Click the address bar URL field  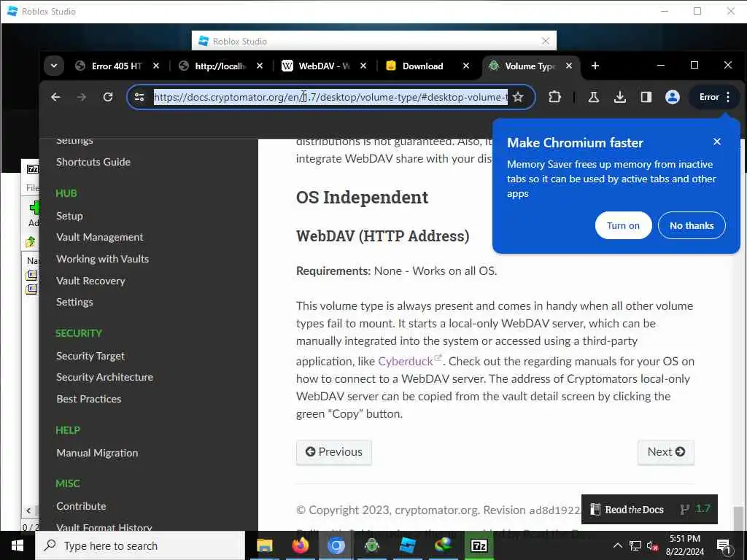[330, 97]
